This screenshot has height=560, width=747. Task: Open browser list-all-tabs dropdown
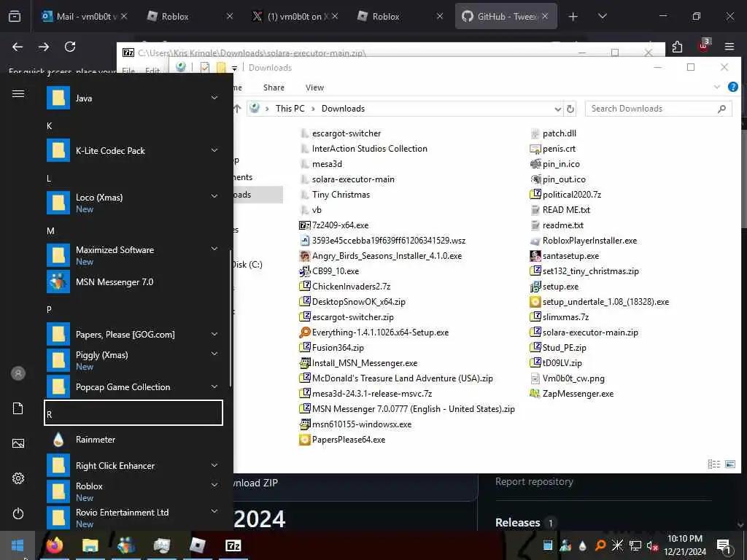tap(602, 16)
